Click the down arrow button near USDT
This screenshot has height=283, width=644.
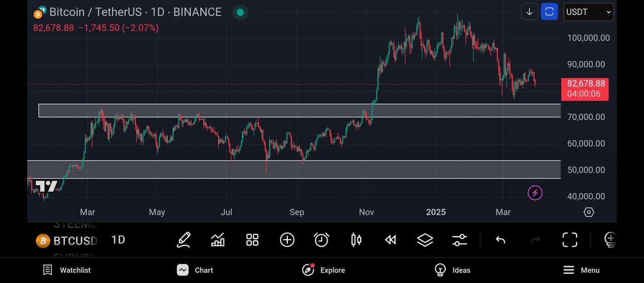tap(529, 12)
